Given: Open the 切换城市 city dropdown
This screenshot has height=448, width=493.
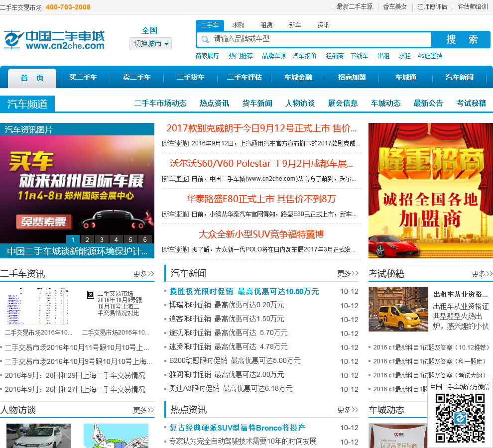Looking at the screenshot, I should [150, 43].
